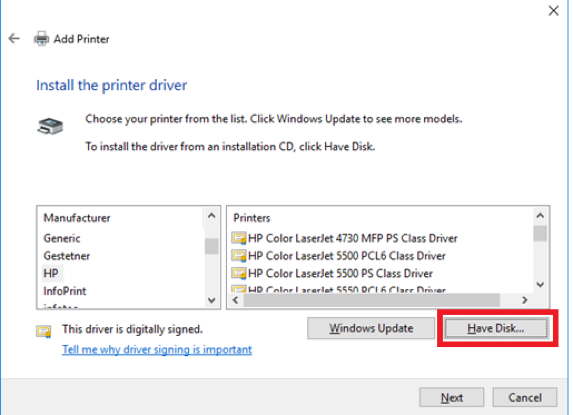Click the icon of LaserJet 5500 PCL6 driver
Viewport: 573px width, 415px height.
tap(239, 256)
